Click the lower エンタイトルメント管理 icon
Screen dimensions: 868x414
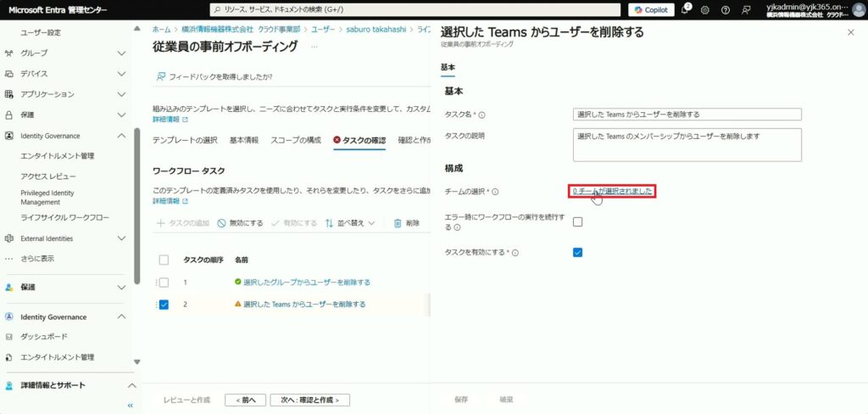pos(8,357)
